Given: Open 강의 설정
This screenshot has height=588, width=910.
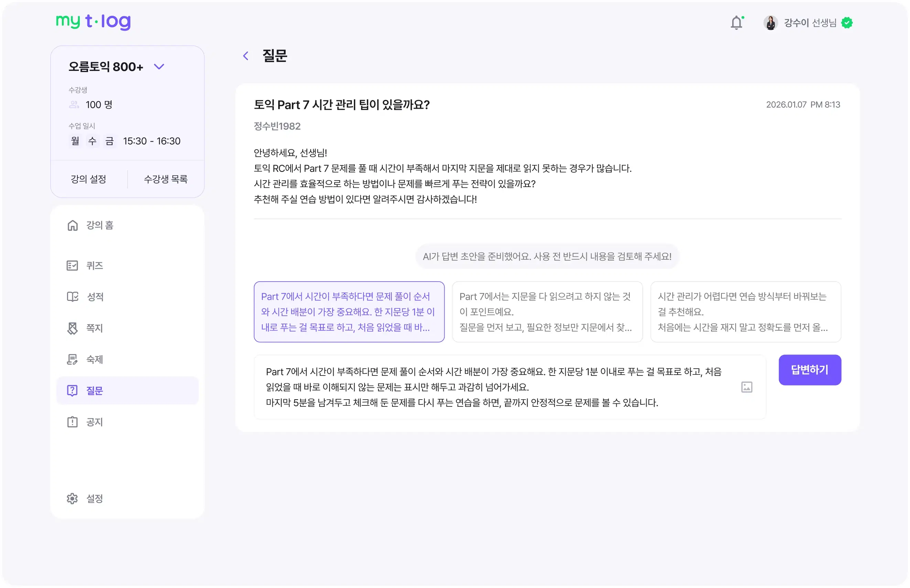Looking at the screenshot, I should click(89, 179).
